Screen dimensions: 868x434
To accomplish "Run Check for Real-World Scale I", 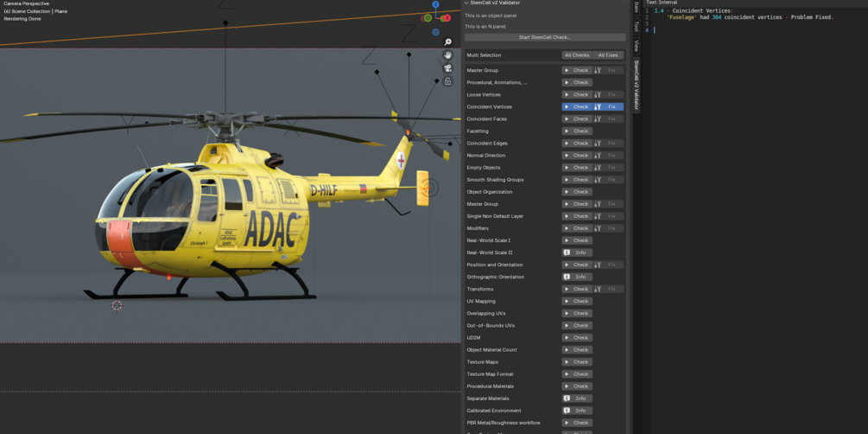I will click(577, 240).
